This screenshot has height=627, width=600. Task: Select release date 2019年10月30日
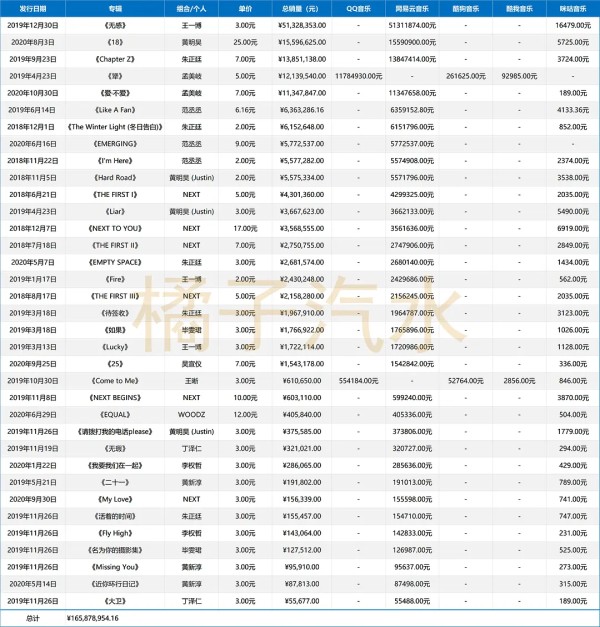33,381
